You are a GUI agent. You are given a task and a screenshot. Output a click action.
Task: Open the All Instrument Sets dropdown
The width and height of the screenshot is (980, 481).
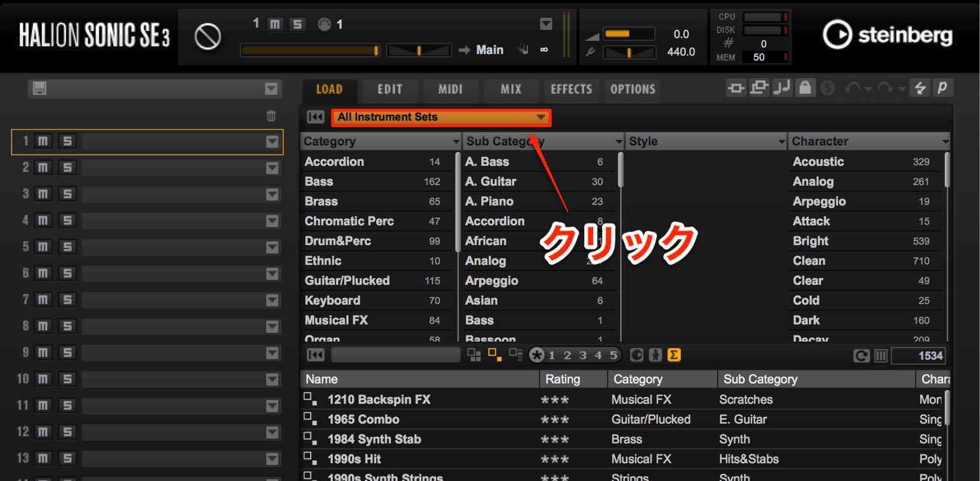click(x=442, y=117)
